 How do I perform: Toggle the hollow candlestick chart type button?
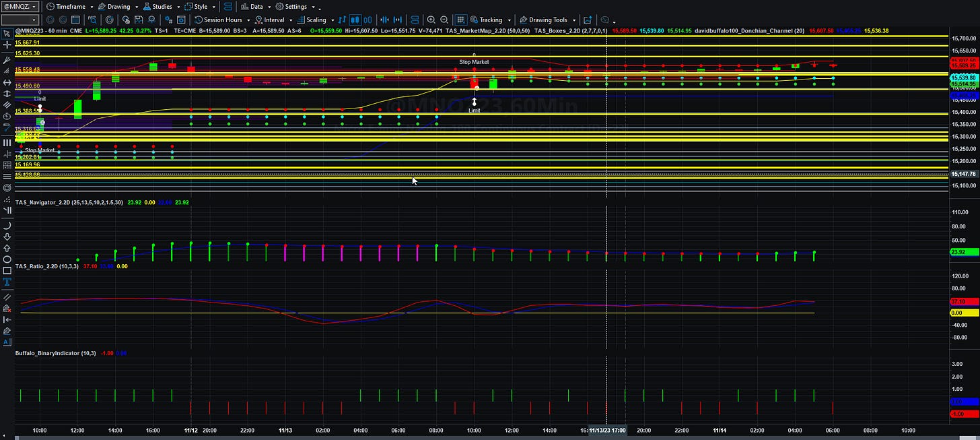click(x=368, y=20)
